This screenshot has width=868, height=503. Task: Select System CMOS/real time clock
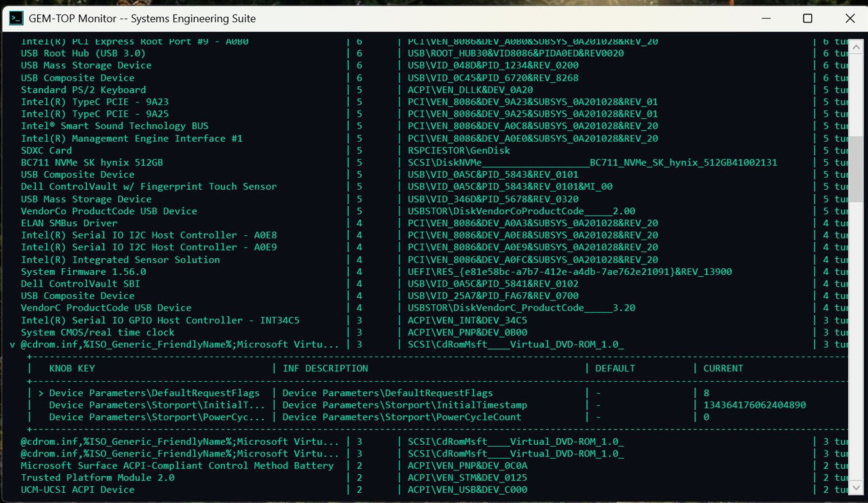[x=98, y=333]
